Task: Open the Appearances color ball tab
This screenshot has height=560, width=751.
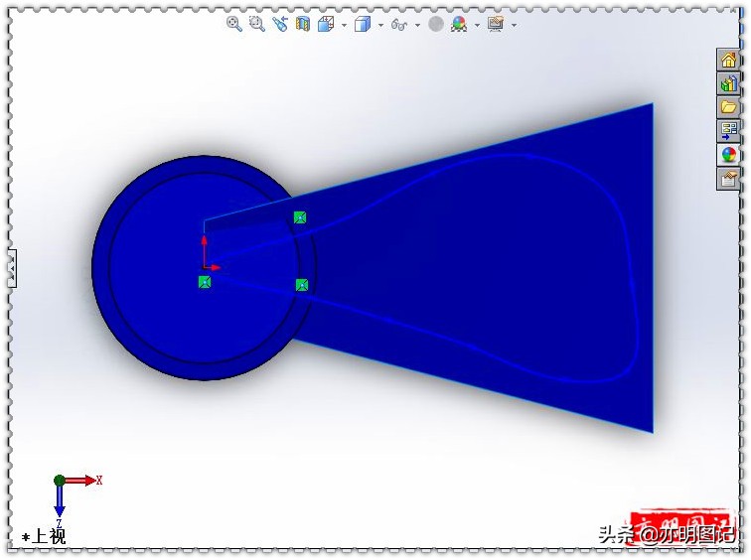Action: (728, 155)
